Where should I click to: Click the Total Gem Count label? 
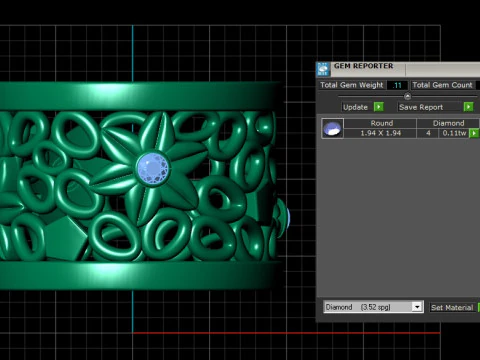tap(442, 85)
